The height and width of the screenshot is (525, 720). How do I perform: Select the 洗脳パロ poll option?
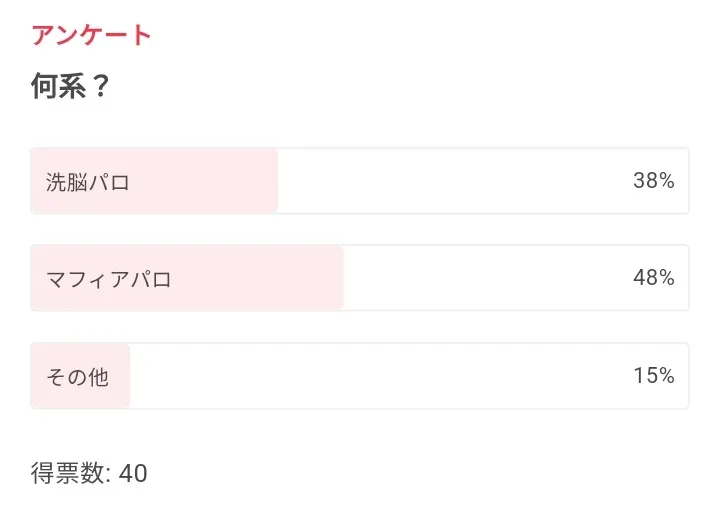click(359, 181)
